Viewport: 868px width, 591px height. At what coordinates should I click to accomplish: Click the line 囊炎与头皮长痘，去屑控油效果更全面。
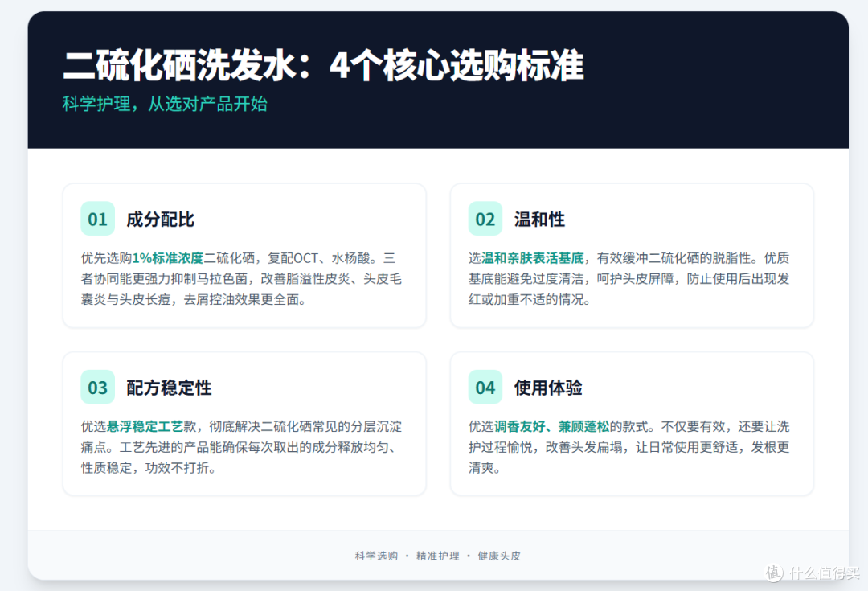[x=193, y=300]
